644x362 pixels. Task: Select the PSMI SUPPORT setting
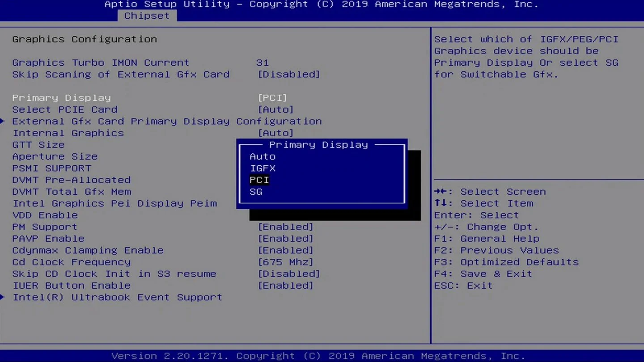[51, 168]
